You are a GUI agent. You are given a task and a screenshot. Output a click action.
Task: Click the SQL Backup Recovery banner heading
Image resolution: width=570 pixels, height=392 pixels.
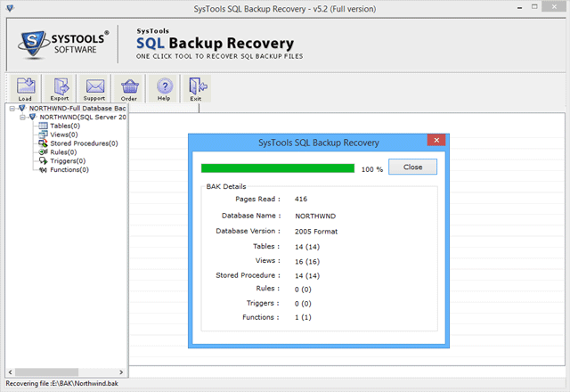pos(215,44)
